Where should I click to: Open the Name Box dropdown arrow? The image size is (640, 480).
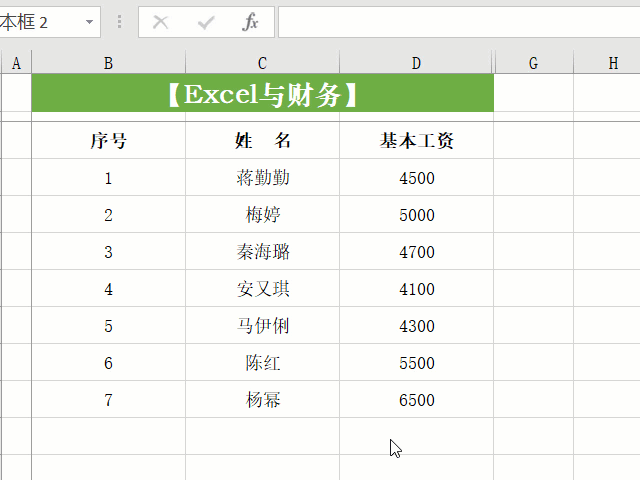89,22
